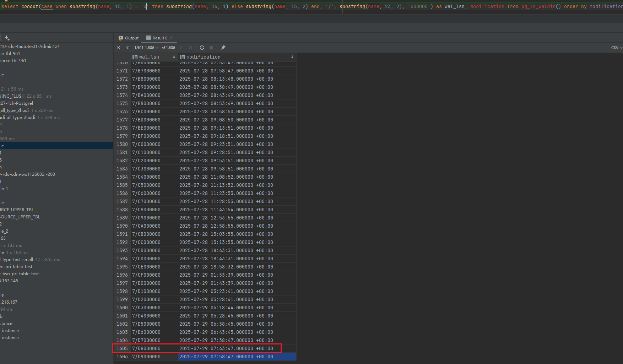Select tree item 'NING_FLUSH 22 s 851 ms'
The width and height of the screenshot is (623, 364).
[26, 96]
